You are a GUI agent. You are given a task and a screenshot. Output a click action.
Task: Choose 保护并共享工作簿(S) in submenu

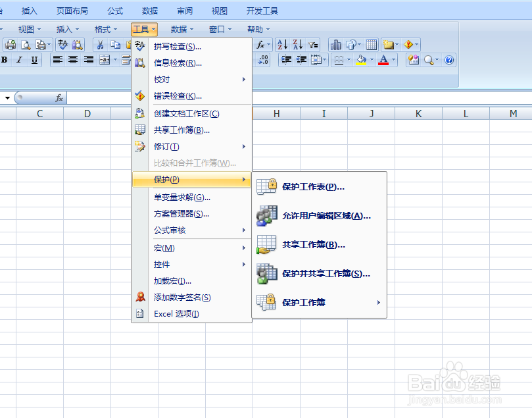(x=319, y=273)
